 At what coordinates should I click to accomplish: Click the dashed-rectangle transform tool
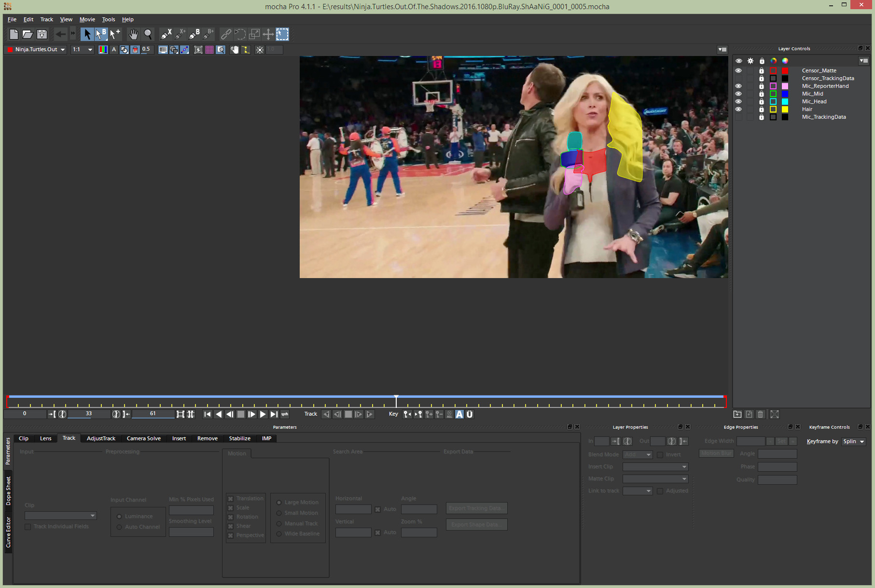tap(282, 34)
